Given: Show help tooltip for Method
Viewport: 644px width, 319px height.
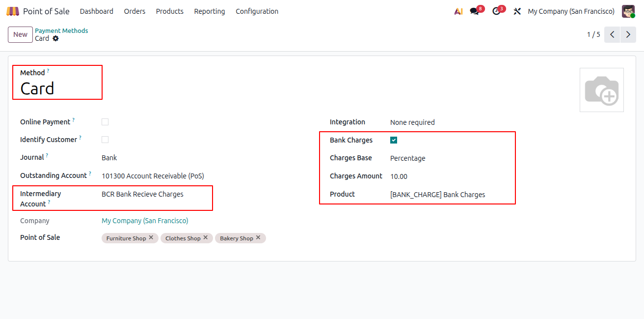Looking at the screenshot, I should pyautogui.click(x=48, y=71).
